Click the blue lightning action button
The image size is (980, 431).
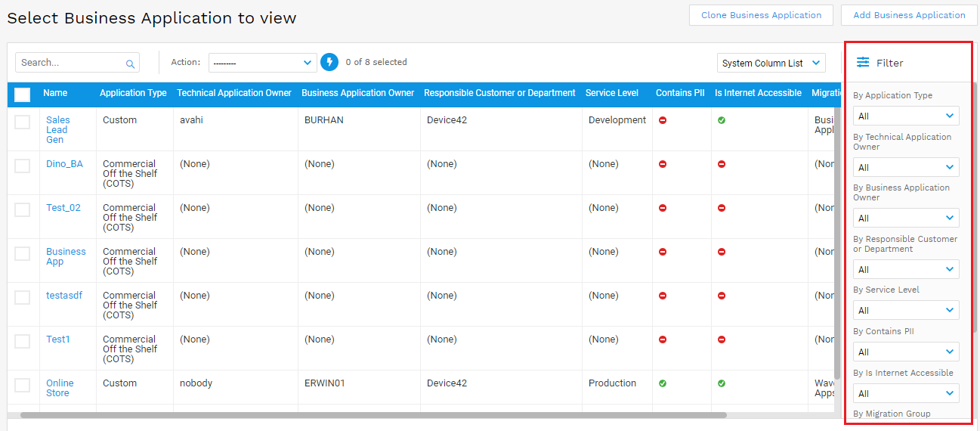coord(329,62)
